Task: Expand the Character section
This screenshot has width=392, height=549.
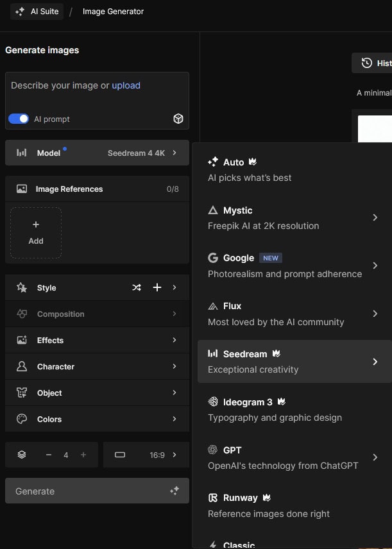Action: pos(97,367)
